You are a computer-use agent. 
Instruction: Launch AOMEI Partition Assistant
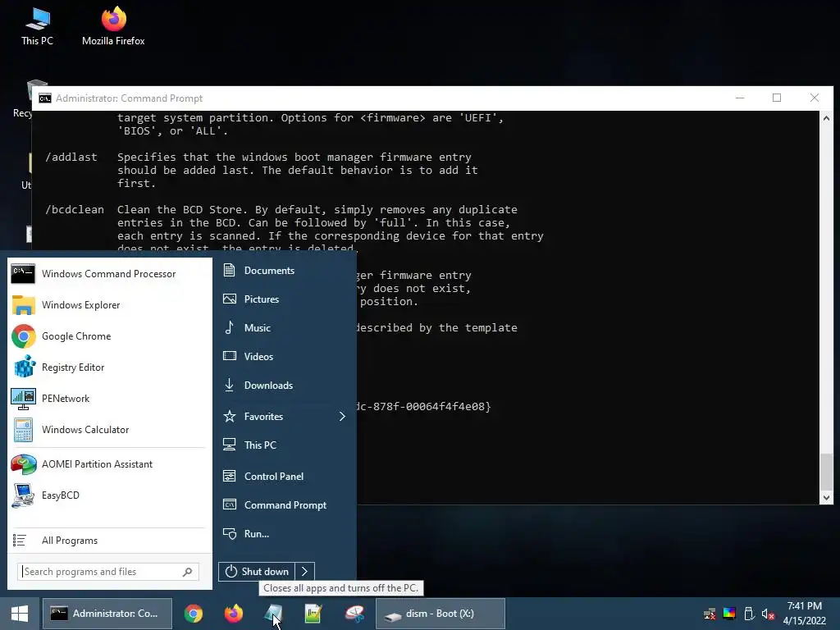(107, 464)
